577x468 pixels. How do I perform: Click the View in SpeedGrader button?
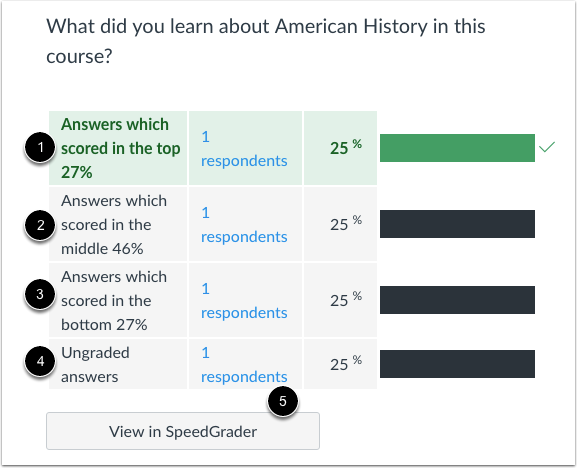[183, 431]
